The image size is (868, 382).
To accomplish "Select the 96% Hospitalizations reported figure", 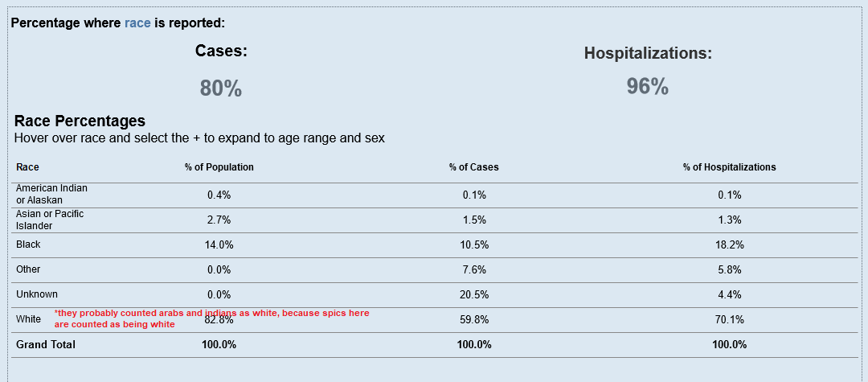I will (648, 86).
